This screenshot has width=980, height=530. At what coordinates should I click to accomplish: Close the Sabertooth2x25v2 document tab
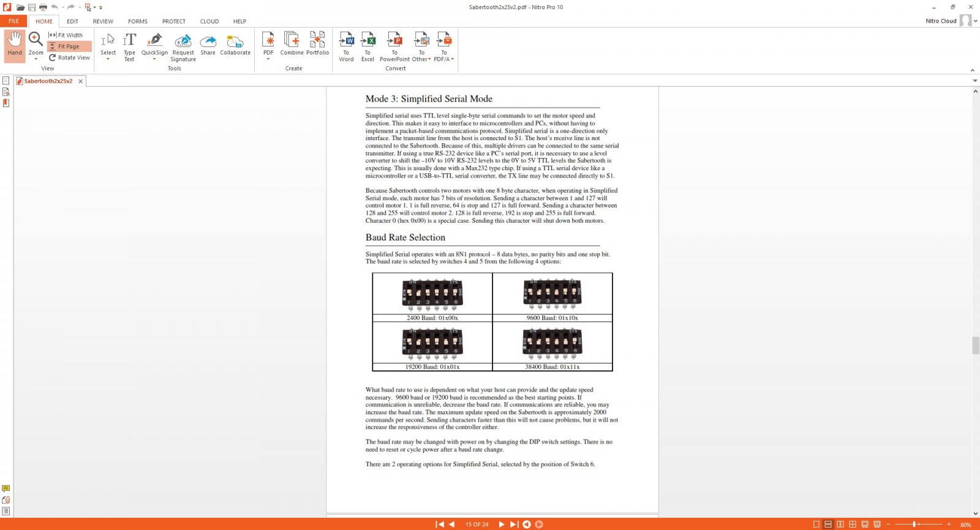pyautogui.click(x=80, y=81)
